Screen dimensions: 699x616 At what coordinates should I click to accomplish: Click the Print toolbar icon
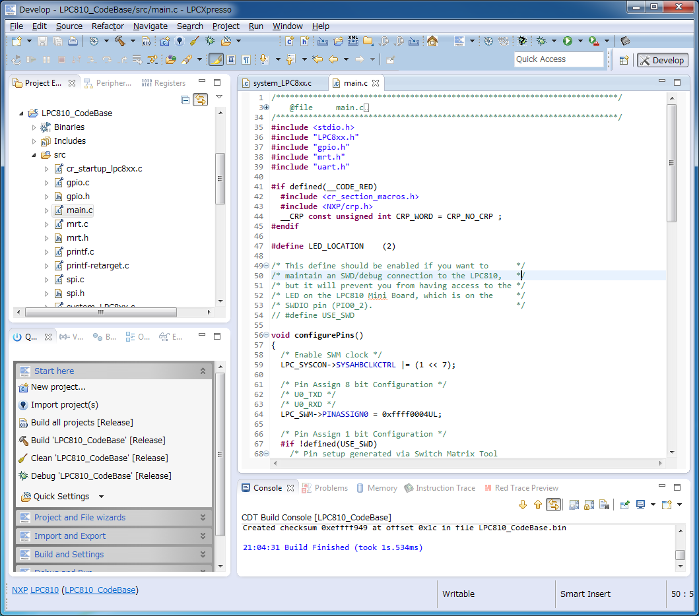pyautogui.click(x=73, y=41)
